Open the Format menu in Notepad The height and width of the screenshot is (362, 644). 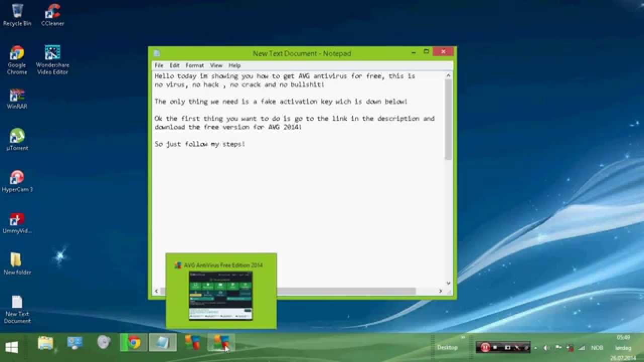[195, 65]
